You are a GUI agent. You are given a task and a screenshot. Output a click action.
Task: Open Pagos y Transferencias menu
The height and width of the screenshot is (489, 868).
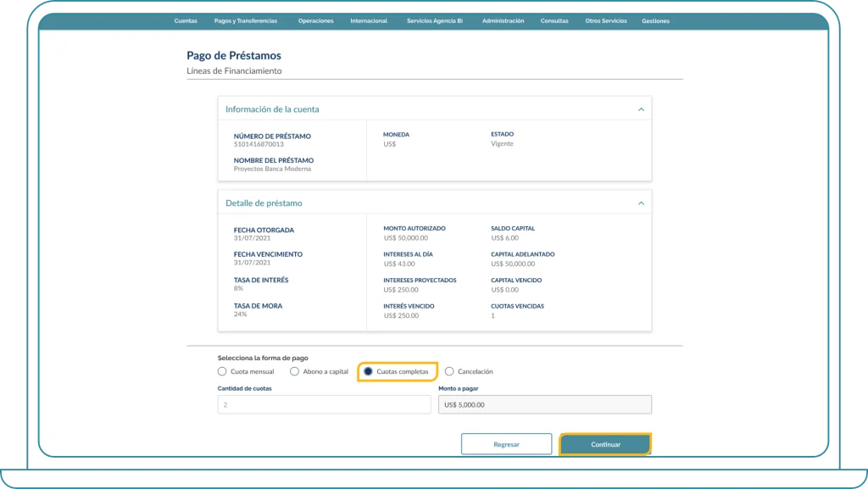[x=248, y=21]
